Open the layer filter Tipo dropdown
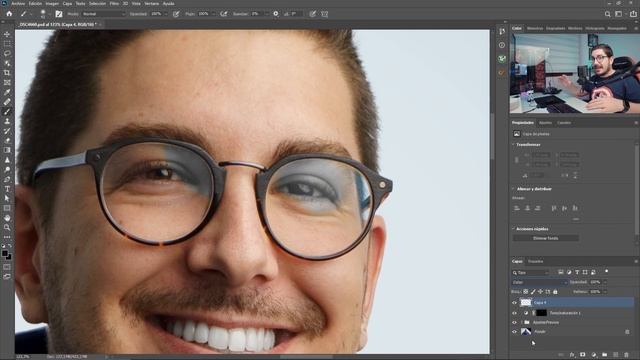640x360 pixels. click(531, 272)
